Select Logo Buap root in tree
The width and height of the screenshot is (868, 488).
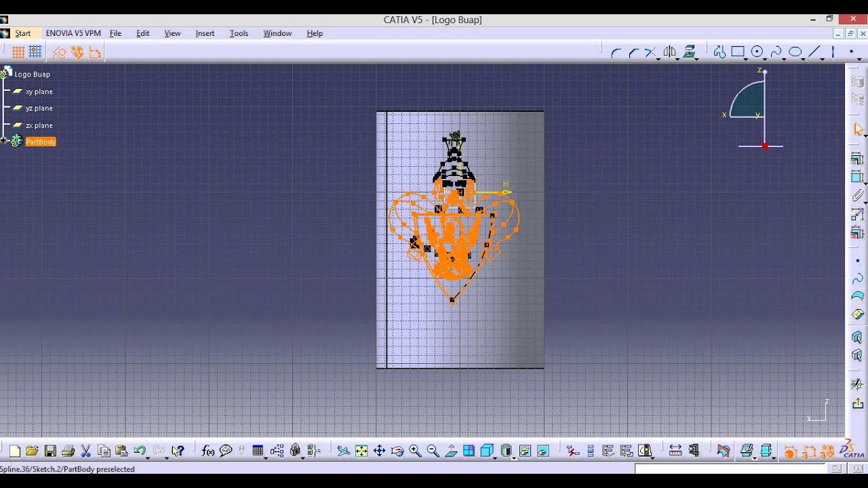33,74
